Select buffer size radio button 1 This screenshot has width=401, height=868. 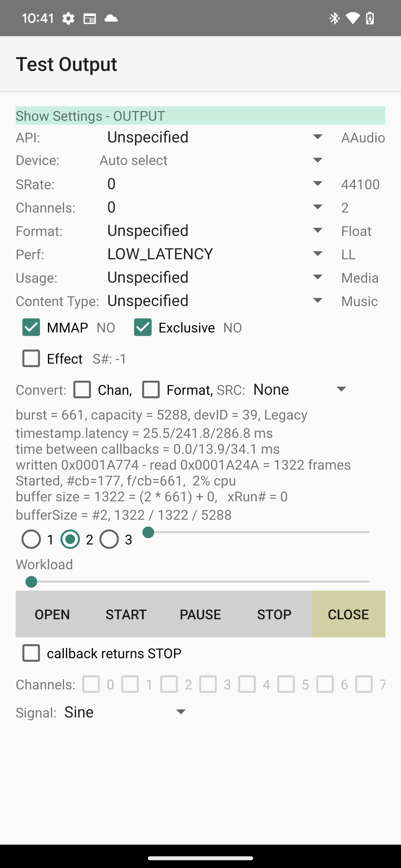point(31,539)
